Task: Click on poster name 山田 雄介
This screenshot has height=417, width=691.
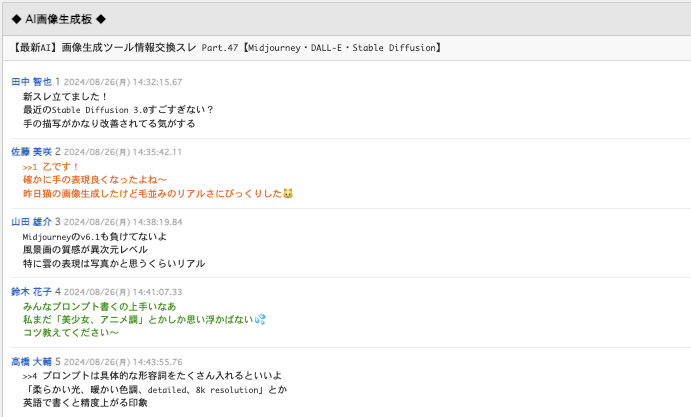Action: [x=31, y=222]
